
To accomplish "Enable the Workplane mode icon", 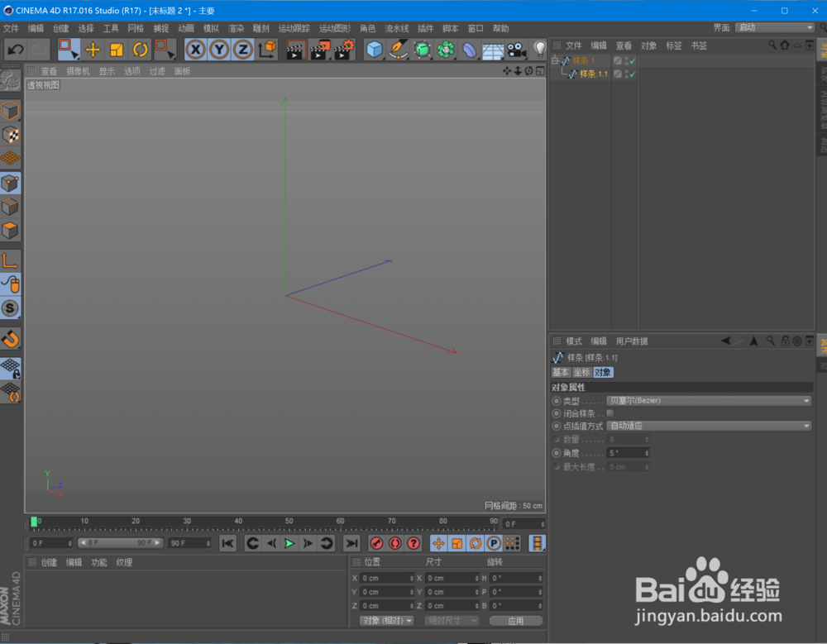I will (x=10, y=158).
